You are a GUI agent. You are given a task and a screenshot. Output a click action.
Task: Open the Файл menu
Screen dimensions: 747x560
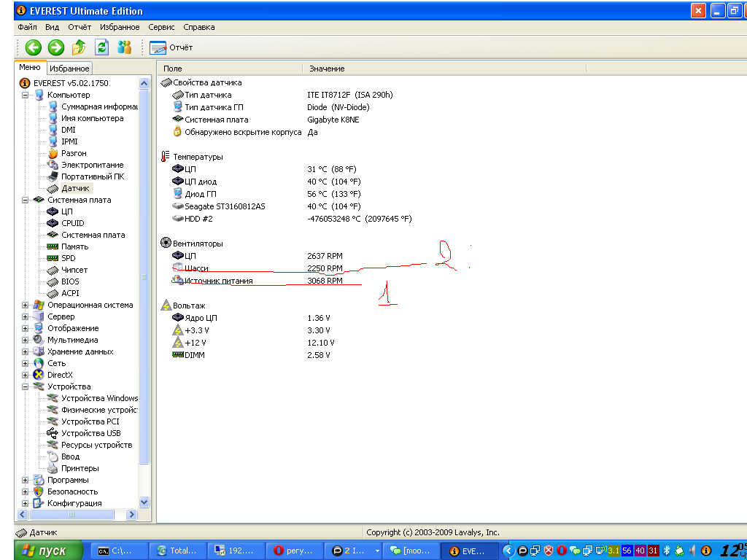pos(27,27)
